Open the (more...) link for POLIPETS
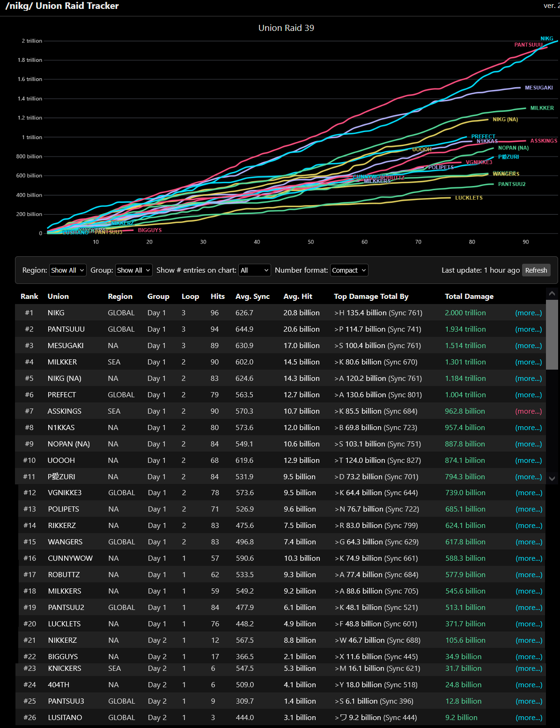Image resolution: width=560 pixels, height=728 pixels. pyautogui.click(x=529, y=509)
